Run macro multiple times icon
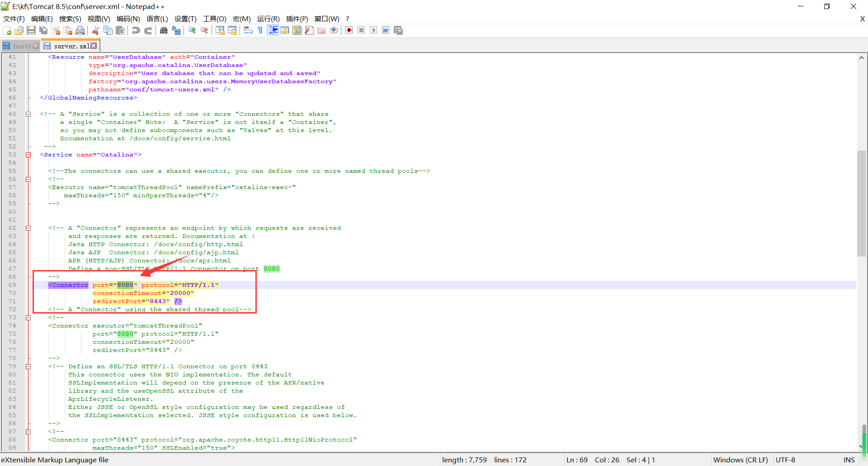Viewport: 868px width, 466px height. click(x=386, y=30)
